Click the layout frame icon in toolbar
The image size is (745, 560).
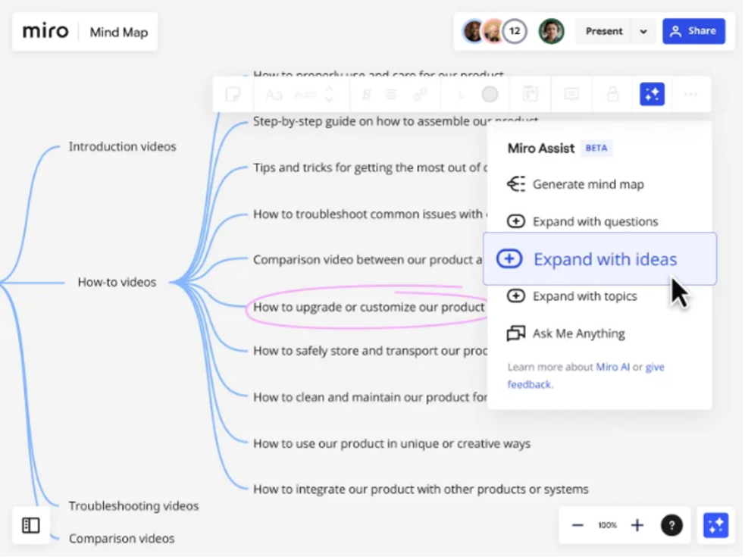pos(531,94)
